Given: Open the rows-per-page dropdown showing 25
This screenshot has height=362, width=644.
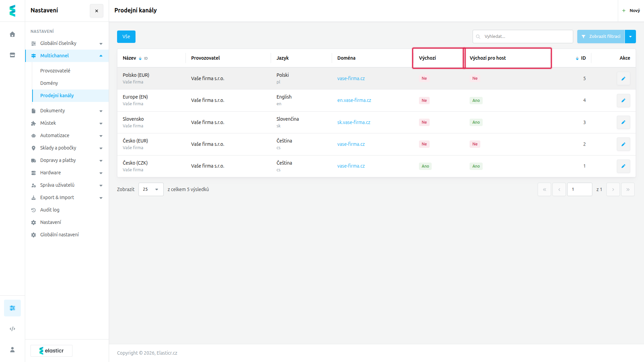Looking at the screenshot, I should tap(151, 189).
